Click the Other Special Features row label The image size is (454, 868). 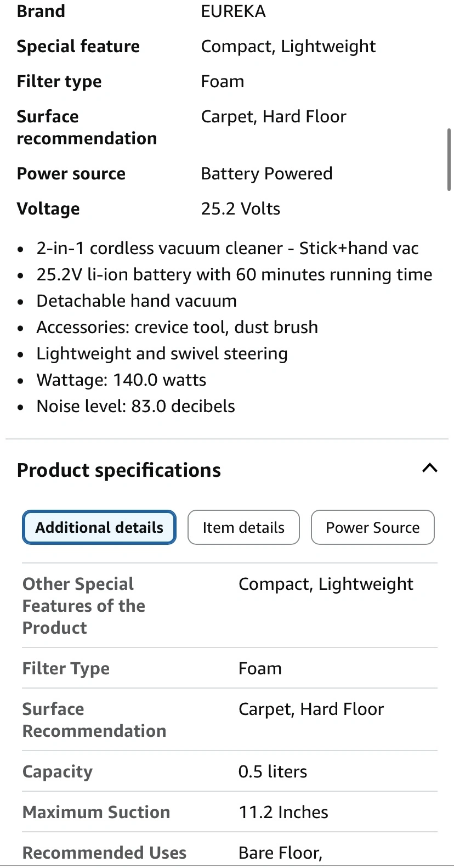tap(83, 606)
